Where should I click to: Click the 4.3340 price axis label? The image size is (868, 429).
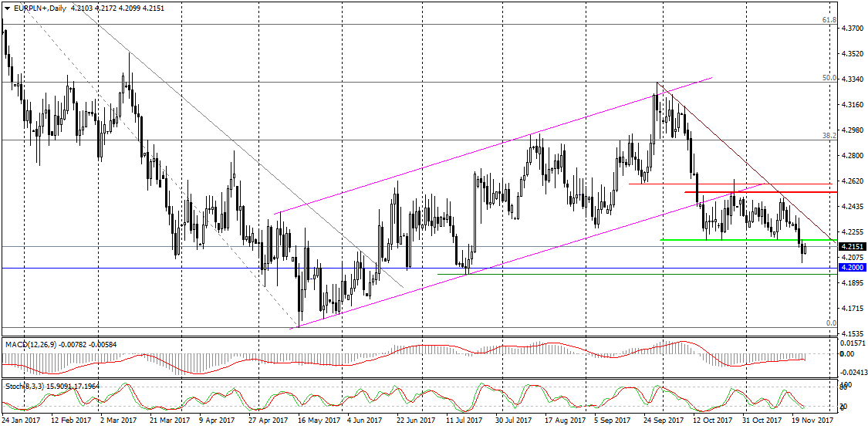(x=851, y=79)
